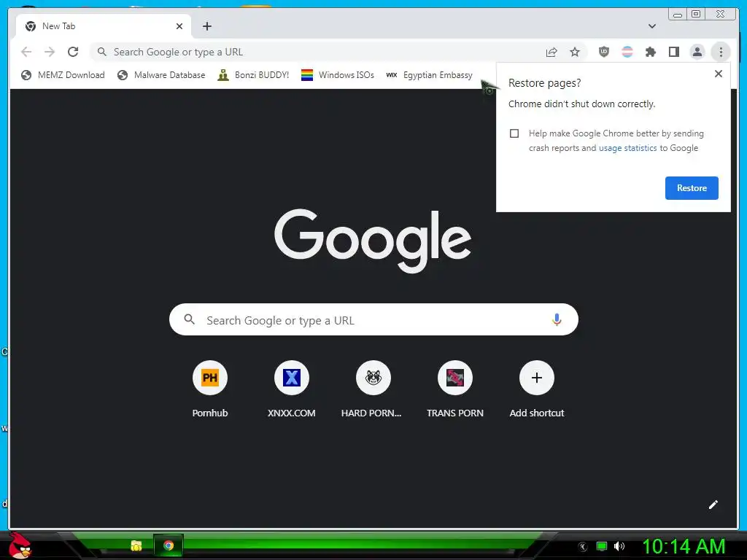Open the uBlock Origin shield extension

click(603, 52)
